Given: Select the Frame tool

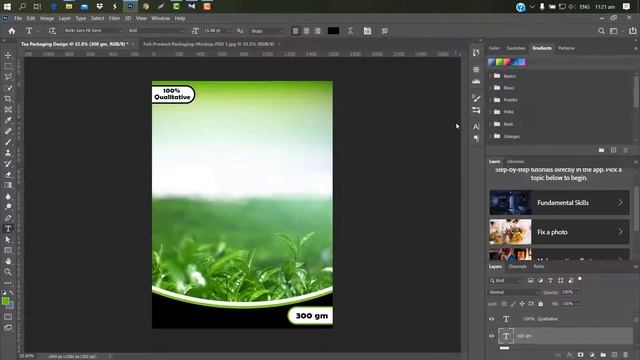Looking at the screenshot, I should tap(8, 109).
